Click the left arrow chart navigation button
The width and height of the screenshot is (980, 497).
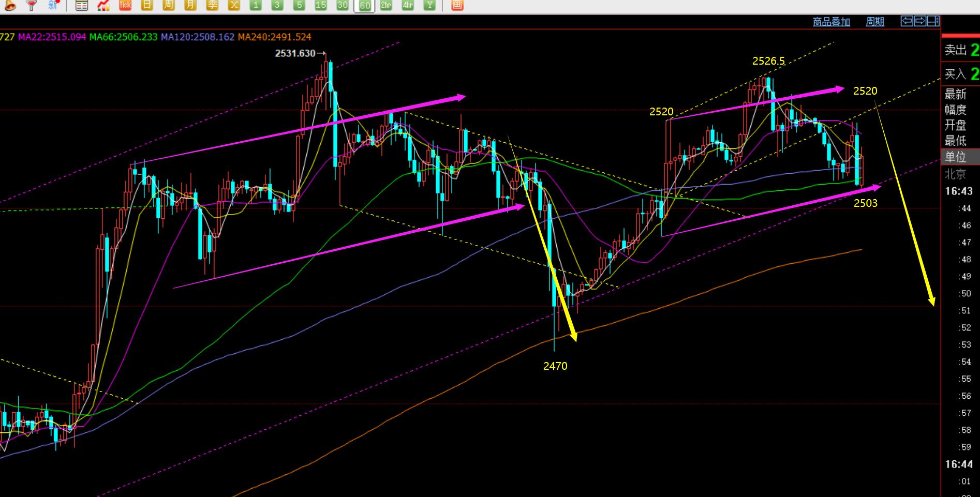point(907,21)
